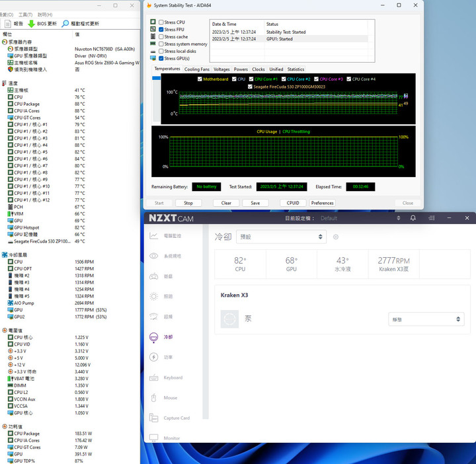Open NZXT CAM menu lines icon
The height and width of the screenshot is (464, 476).
click(x=431, y=218)
